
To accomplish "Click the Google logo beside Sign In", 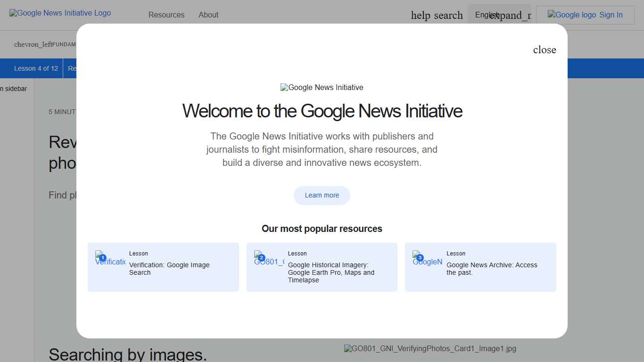I will click(x=571, y=15).
